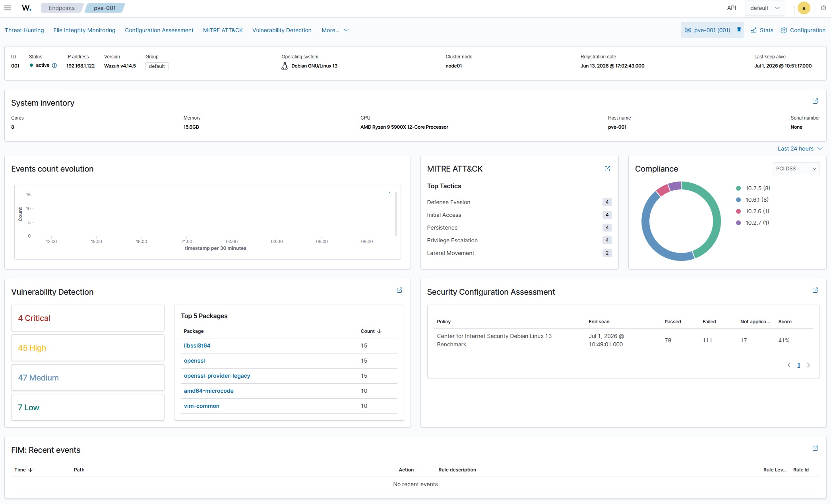
Task: Sort packages by Count column
Action: pyautogui.click(x=371, y=331)
